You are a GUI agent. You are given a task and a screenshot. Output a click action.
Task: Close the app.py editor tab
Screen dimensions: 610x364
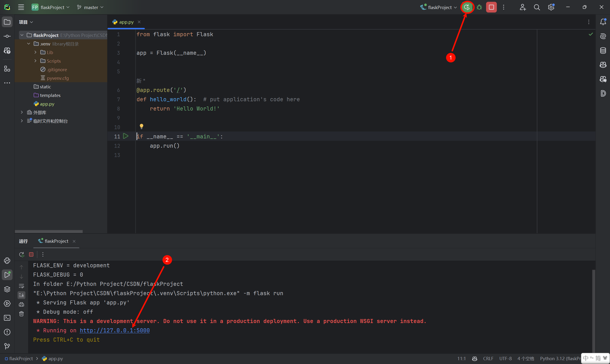[139, 22]
